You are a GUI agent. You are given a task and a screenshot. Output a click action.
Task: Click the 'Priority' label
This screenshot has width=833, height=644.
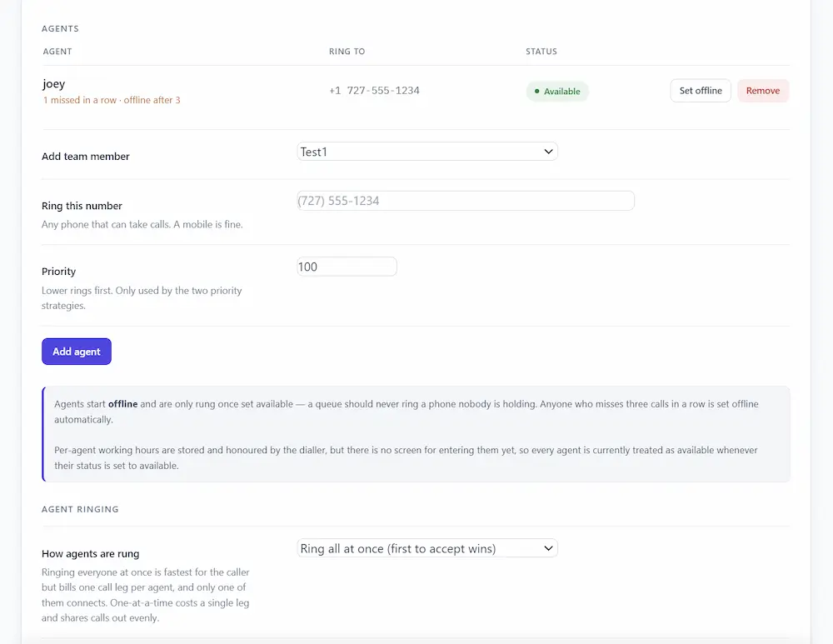point(58,272)
